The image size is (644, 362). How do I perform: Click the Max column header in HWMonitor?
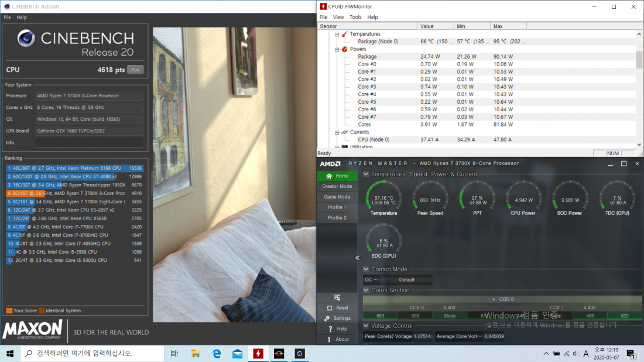click(x=508, y=26)
